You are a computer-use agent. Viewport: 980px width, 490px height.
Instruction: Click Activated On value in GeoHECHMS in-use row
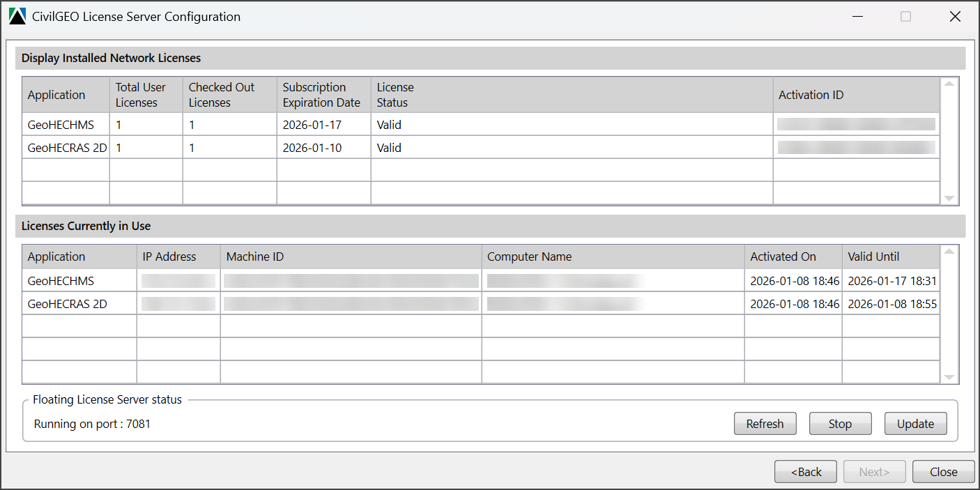click(795, 281)
